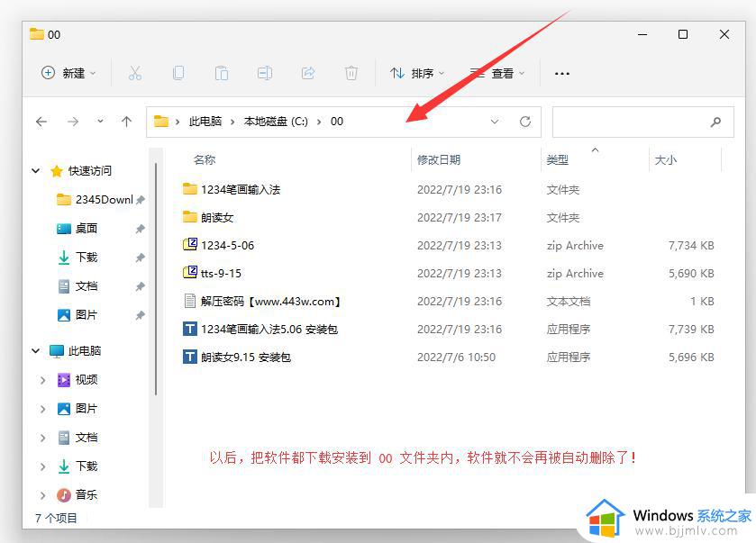Refresh the current folder view

[525, 122]
